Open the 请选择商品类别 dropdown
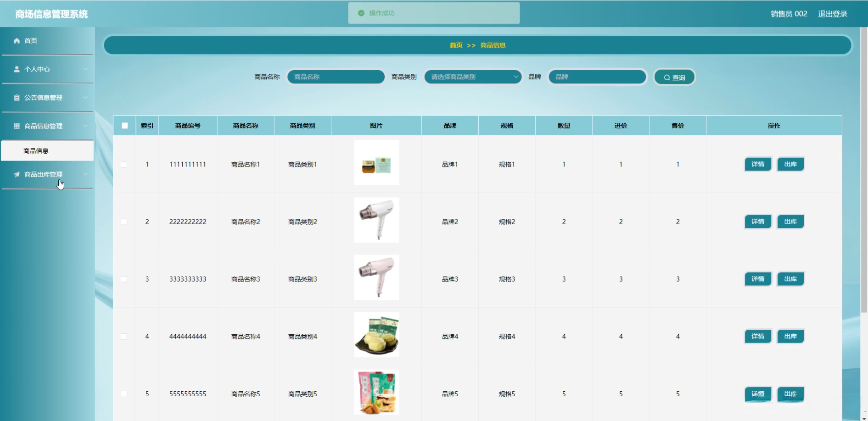The height and width of the screenshot is (421, 868). [473, 77]
